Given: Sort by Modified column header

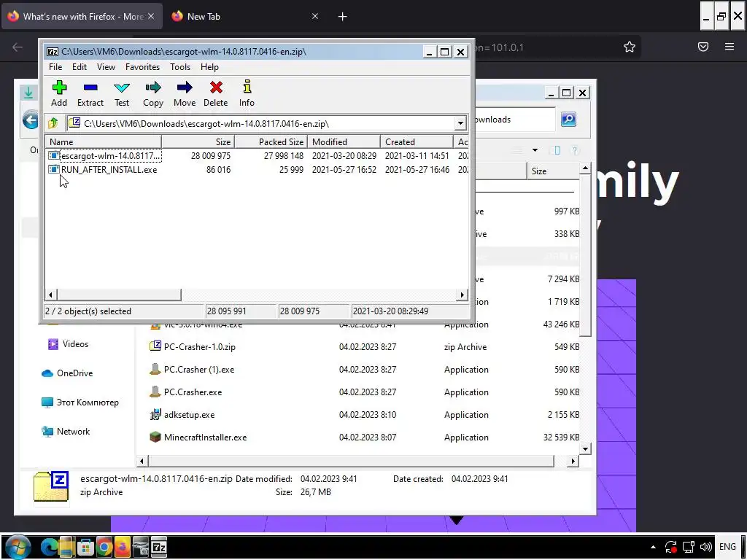Looking at the screenshot, I should (344, 142).
